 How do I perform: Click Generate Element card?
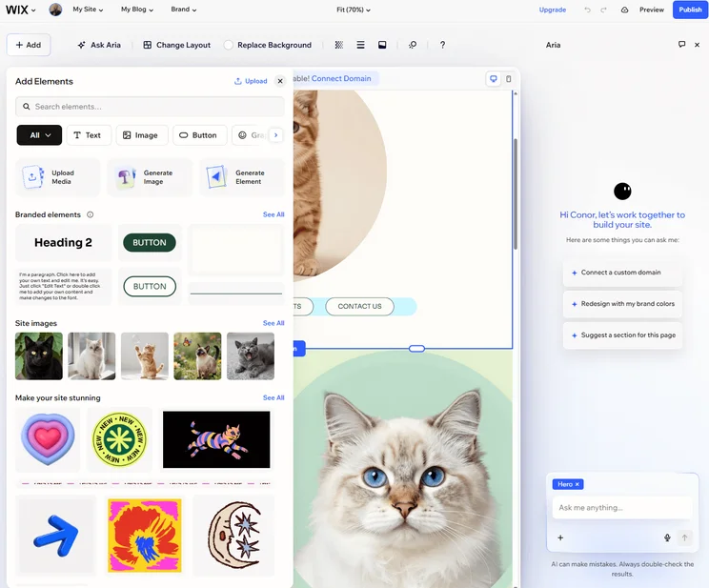[x=242, y=177]
